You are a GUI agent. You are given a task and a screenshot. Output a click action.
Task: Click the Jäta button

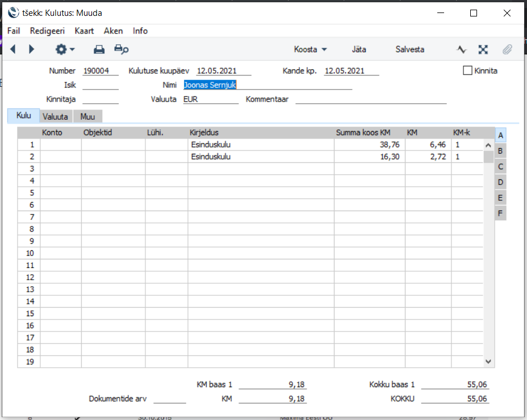point(359,49)
